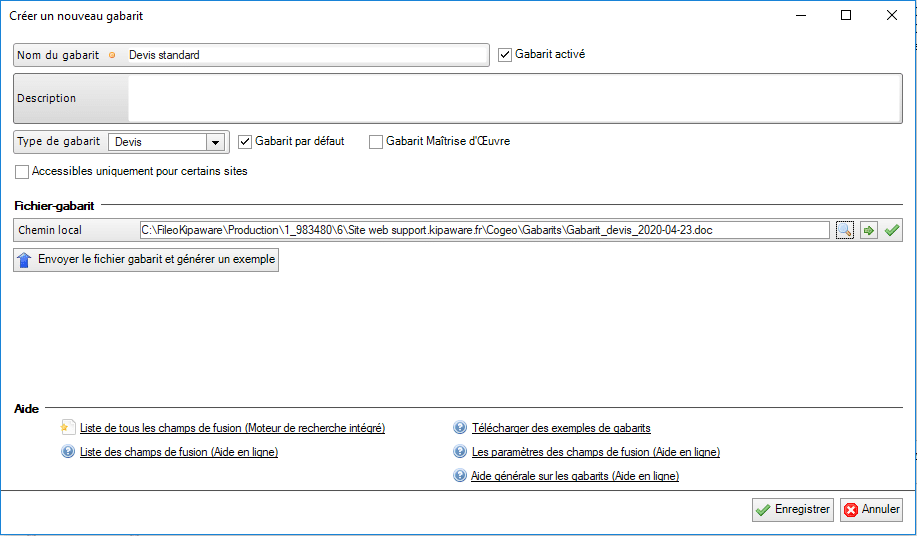This screenshot has width=917, height=536.
Task: Click help icon beside Les paramètres des champs
Action: click(x=460, y=452)
